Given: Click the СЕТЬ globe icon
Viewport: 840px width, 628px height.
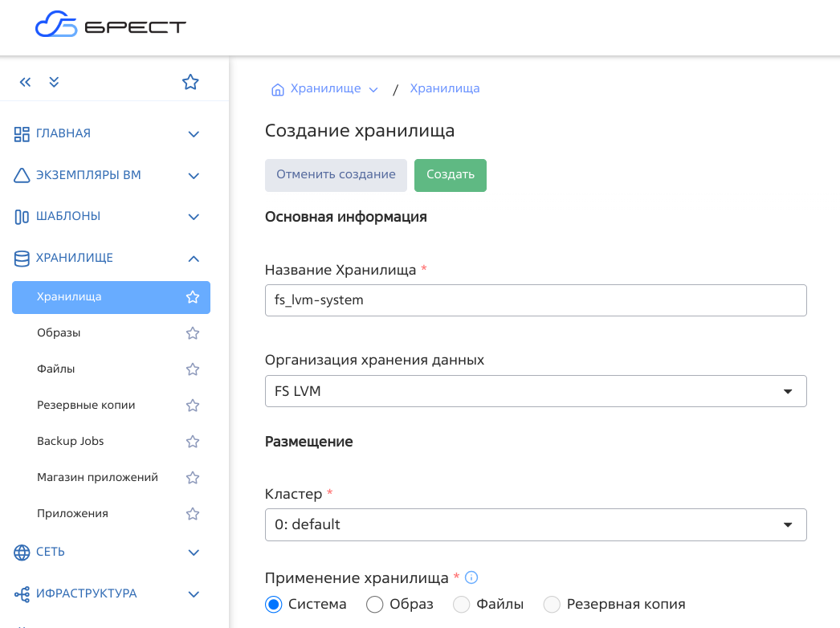Looking at the screenshot, I should (x=20, y=552).
